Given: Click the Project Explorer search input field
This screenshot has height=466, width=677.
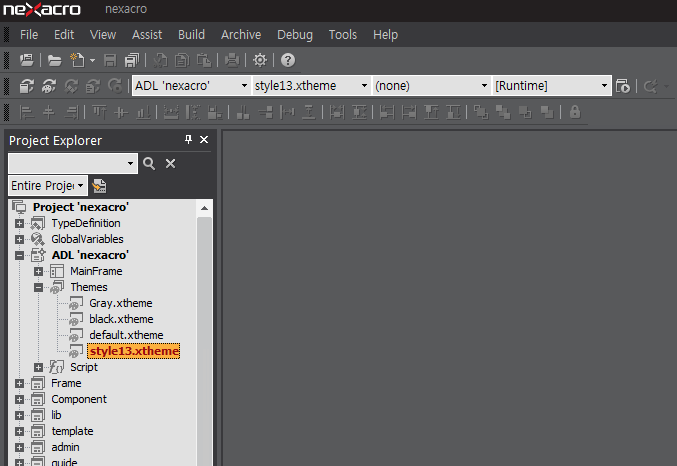Looking at the screenshot, I should pyautogui.click(x=67, y=164).
